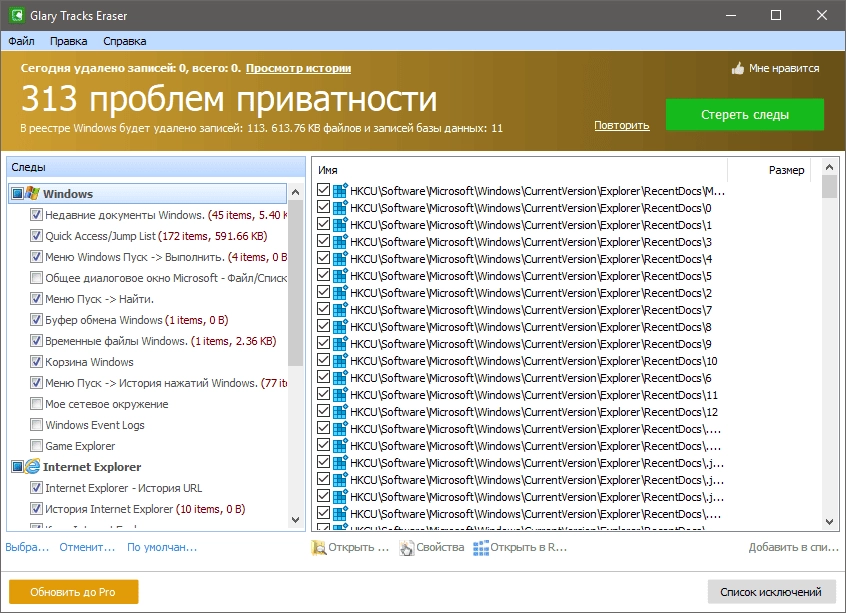The height and width of the screenshot is (613, 846).
Task: Open the "Правка" menu
Action: click(69, 41)
